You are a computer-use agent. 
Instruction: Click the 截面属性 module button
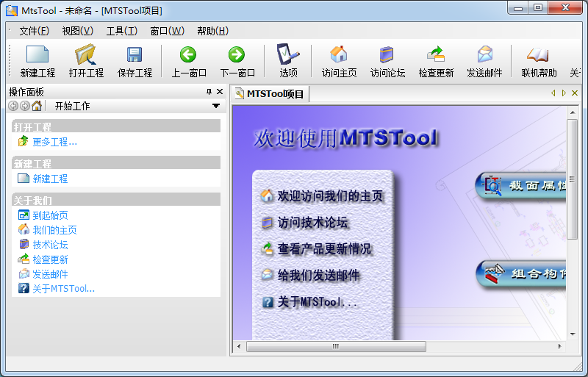pos(520,185)
